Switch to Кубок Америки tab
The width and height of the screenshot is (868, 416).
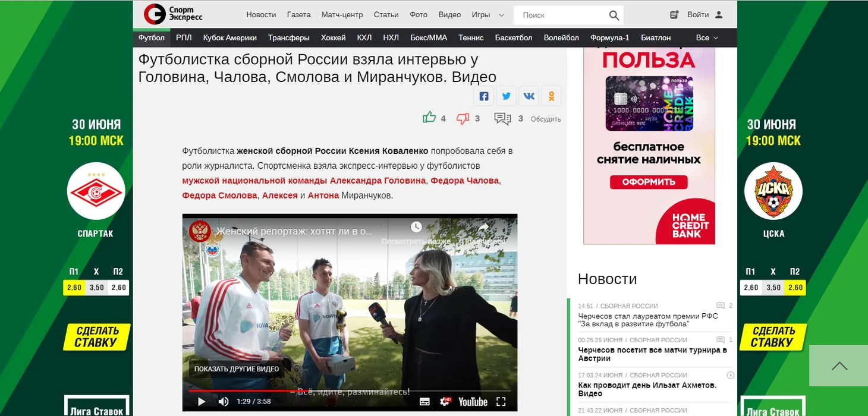tap(230, 37)
